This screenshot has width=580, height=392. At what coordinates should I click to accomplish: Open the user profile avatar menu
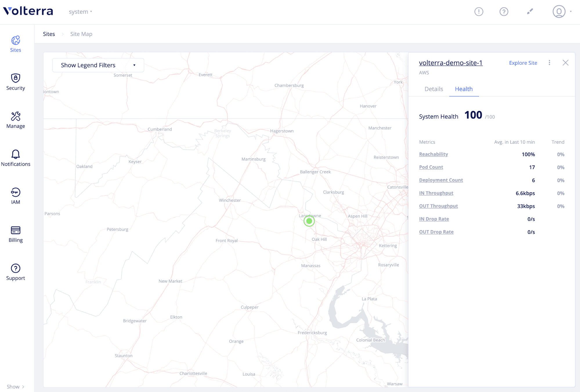coord(559,12)
